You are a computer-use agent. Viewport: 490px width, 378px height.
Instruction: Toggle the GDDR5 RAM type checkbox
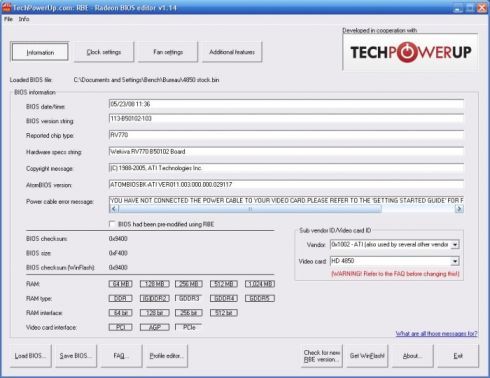tap(260, 298)
